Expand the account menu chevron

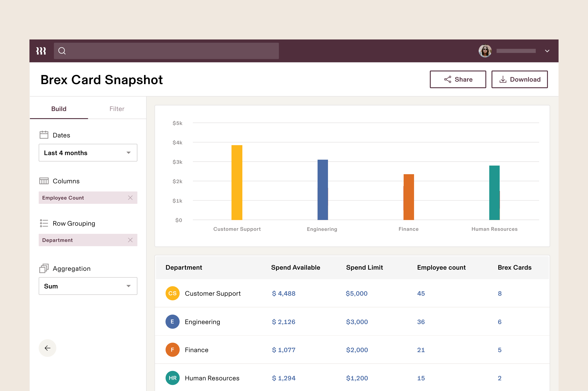point(547,51)
